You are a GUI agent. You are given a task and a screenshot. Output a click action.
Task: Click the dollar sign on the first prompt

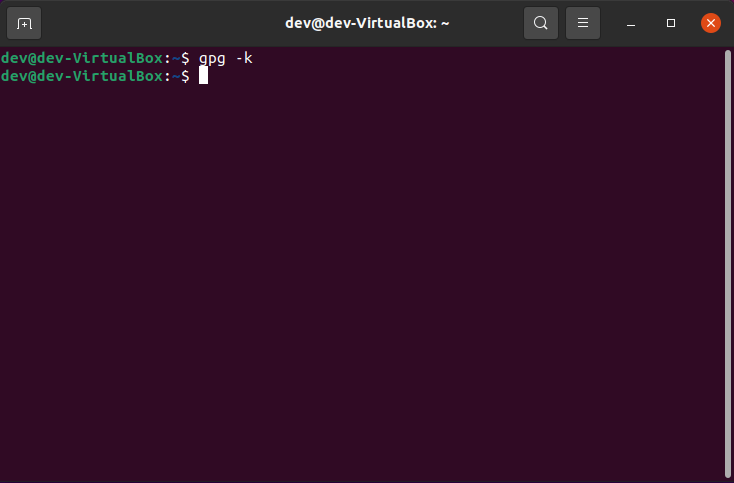(185, 58)
